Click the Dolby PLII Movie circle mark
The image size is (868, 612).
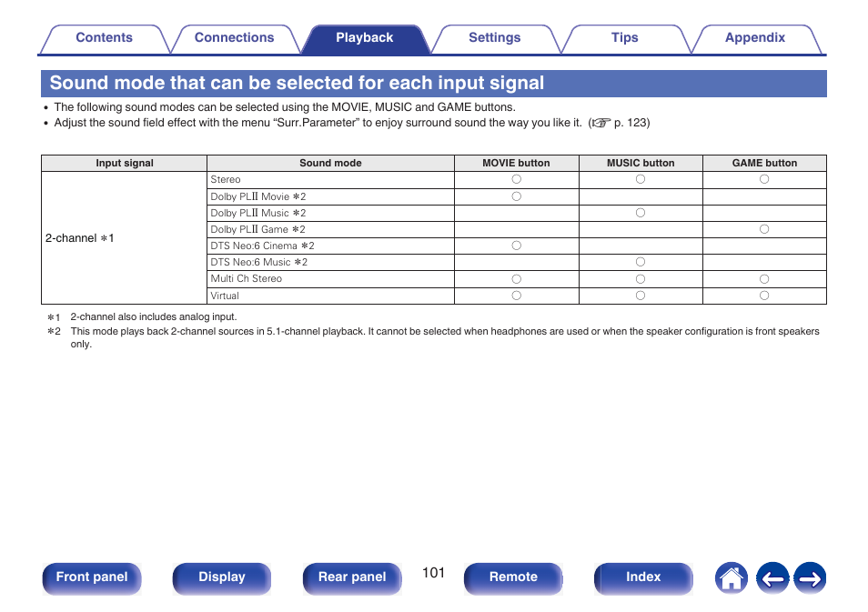[517, 196]
